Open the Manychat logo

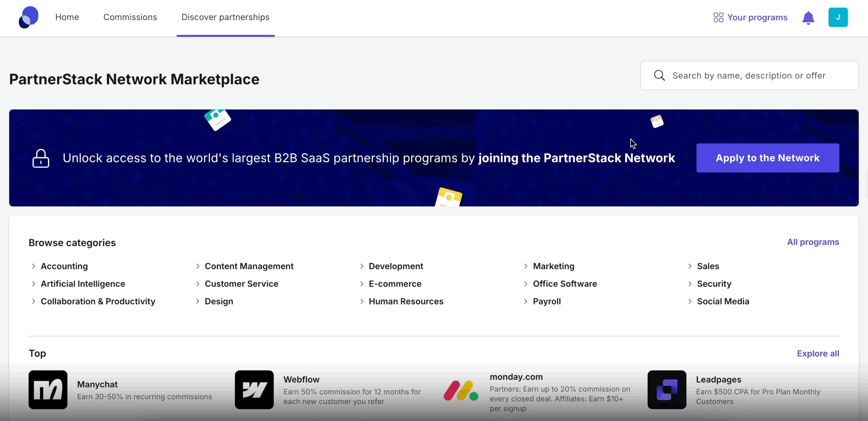[48, 390]
